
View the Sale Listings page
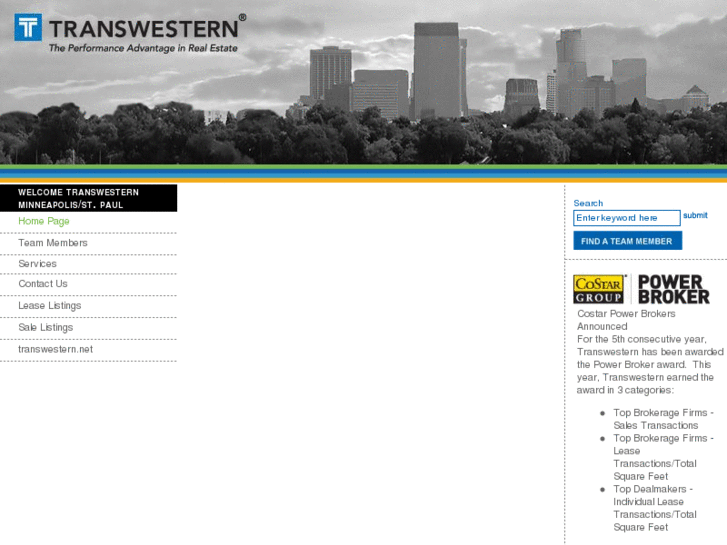click(45, 327)
